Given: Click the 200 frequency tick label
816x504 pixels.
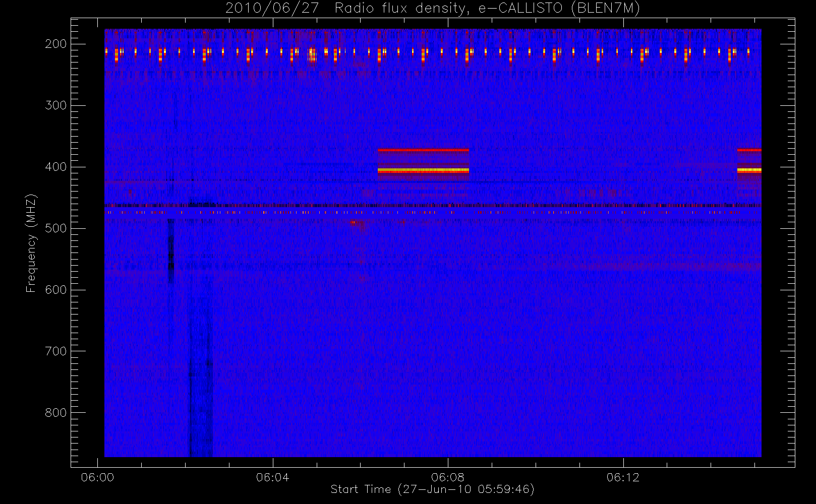Looking at the screenshot, I should point(56,44).
